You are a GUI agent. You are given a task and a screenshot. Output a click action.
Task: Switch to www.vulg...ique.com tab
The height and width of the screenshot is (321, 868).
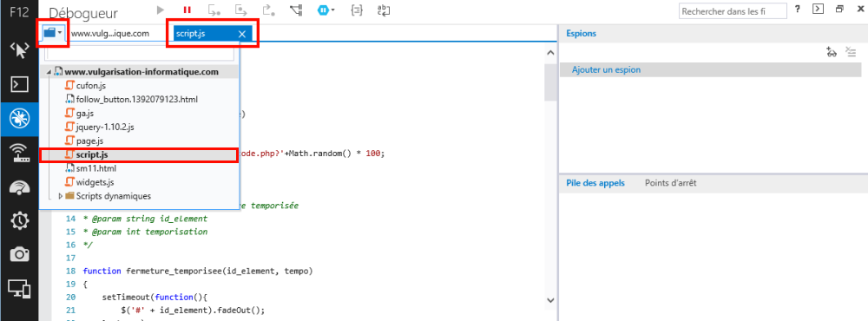(110, 33)
